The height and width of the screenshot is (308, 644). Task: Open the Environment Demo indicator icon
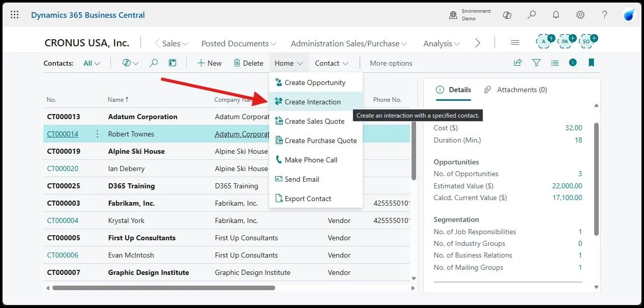pyautogui.click(x=453, y=15)
